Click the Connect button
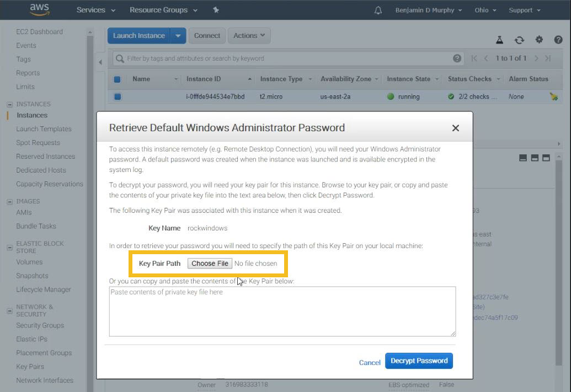Viewport: 571px width, 392px height. [207, 36]
